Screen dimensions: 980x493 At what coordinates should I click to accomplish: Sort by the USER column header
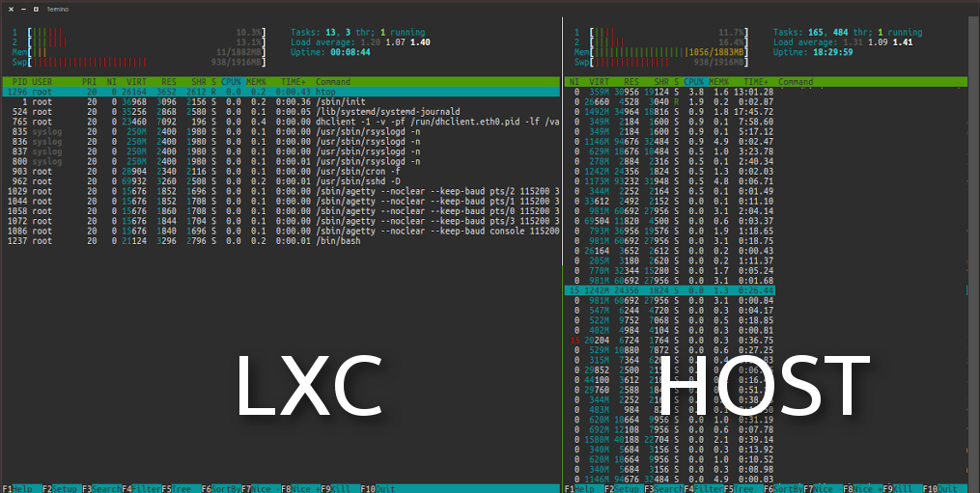42,82
